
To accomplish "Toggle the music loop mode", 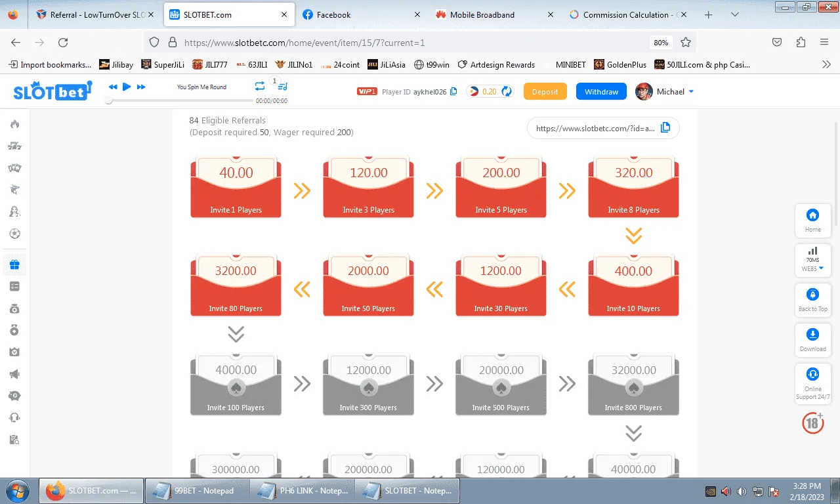I will pos(260,87).
